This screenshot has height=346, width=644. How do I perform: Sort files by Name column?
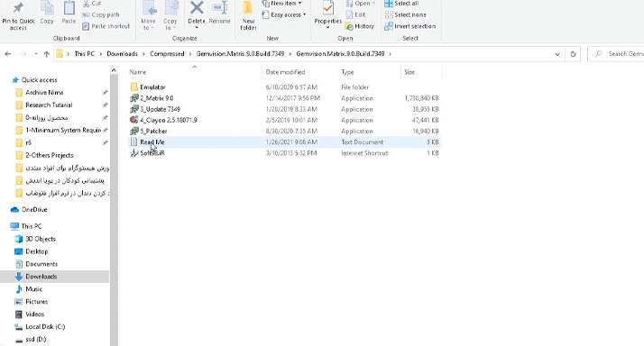click(138, 72)
